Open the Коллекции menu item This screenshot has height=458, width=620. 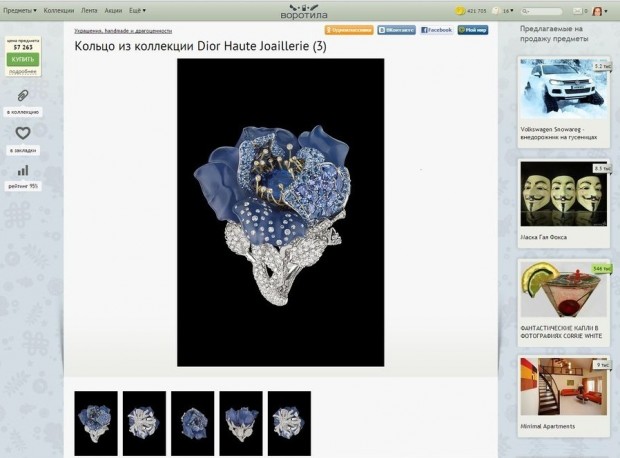(58, 10)
